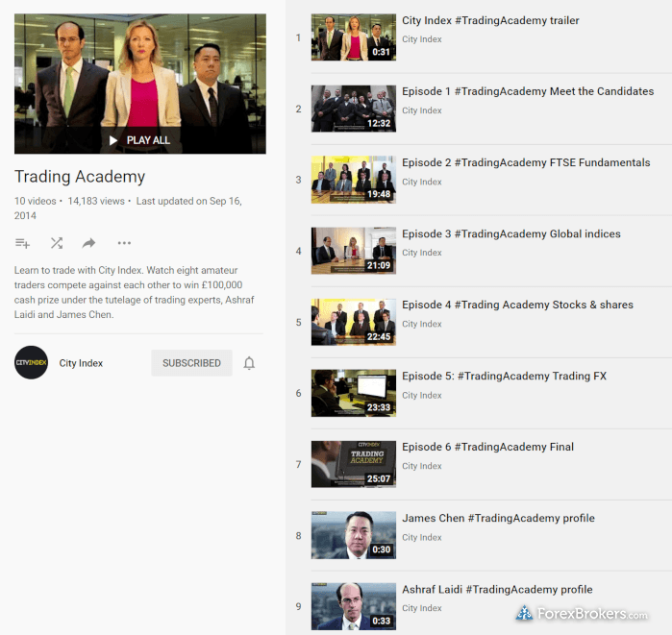Open James Chen #TradingAcademy profile title
The width and height of the screenshot is (672, 635).
click(x=498, y=518)
